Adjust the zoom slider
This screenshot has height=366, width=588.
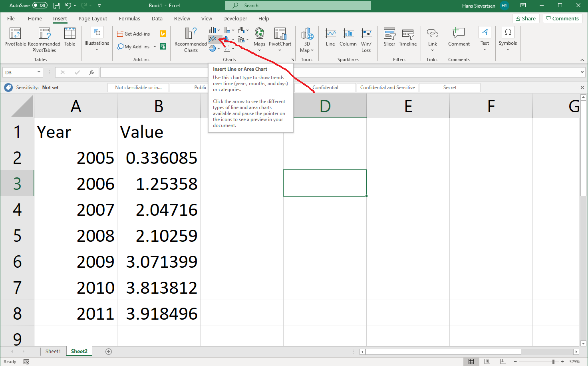coord(553,362)
